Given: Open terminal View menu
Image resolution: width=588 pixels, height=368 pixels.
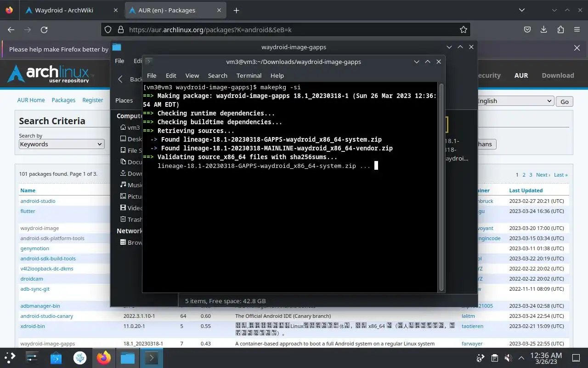Looking at the screenshot, I should [192, 75].
